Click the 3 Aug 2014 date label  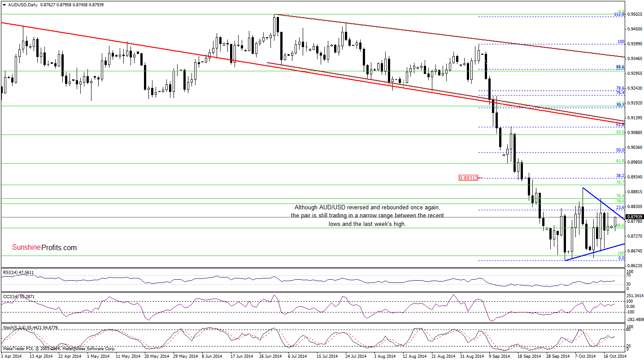[385, 356]
